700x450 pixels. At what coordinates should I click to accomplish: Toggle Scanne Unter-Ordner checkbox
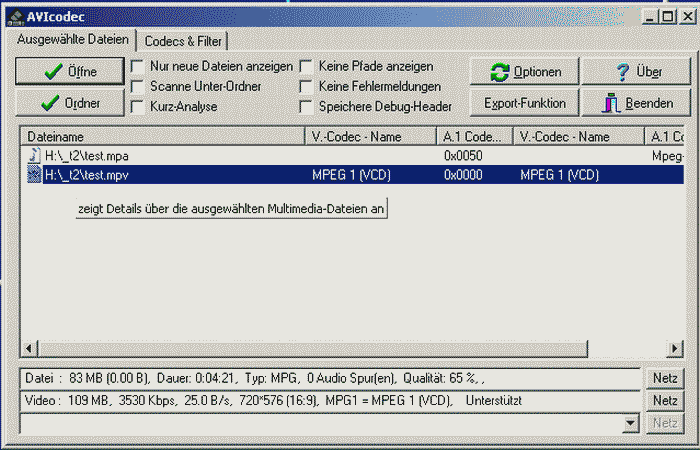point(138,86)
